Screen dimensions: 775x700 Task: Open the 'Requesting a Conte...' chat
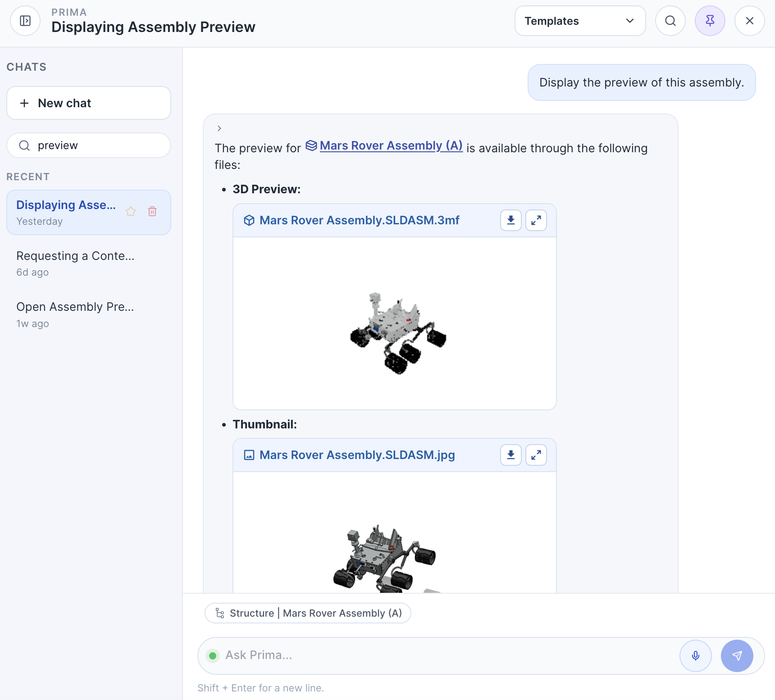click(x=75, y=263)
